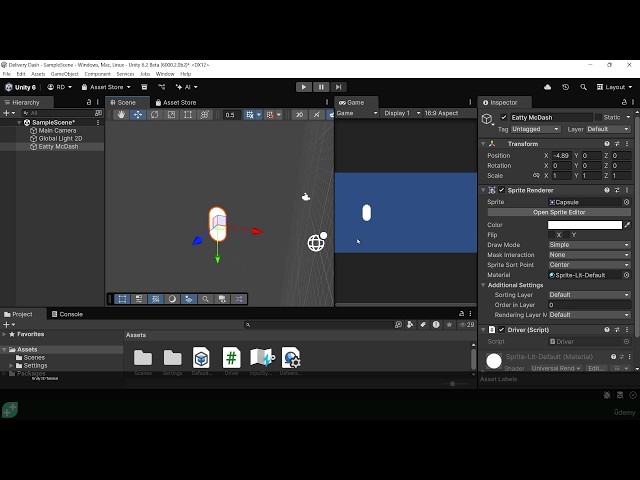
Task: Open Mask Interaction dropdown
Action: [589, 255]
